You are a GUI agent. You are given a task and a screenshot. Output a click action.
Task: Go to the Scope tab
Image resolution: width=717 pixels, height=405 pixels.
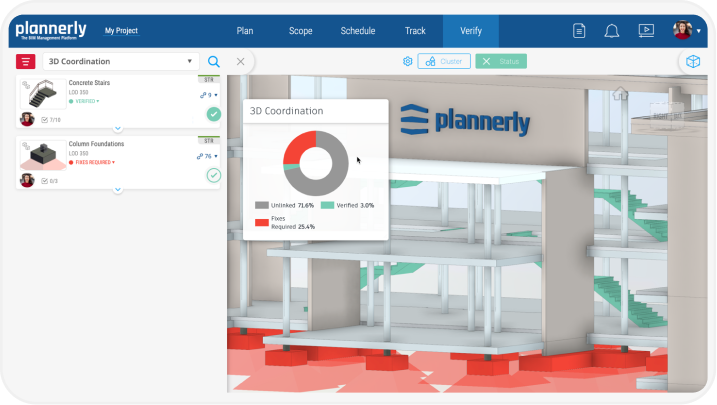(300, 31)
